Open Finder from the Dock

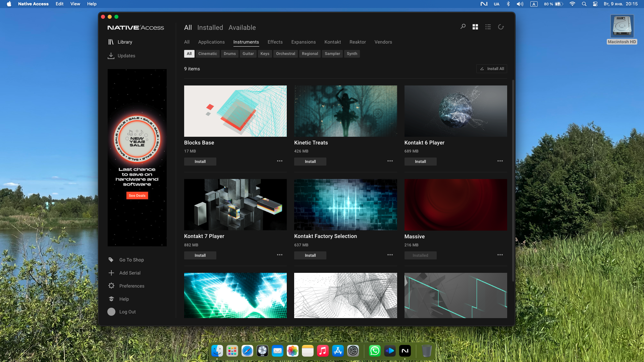pos(217,351)
